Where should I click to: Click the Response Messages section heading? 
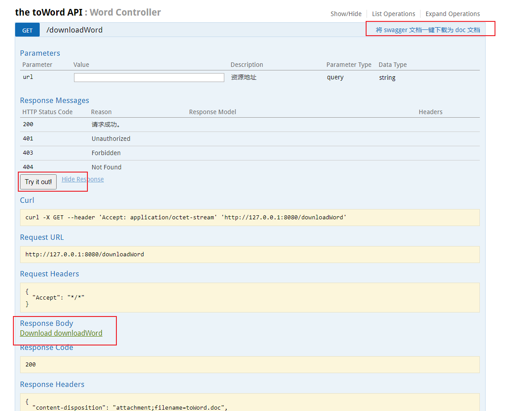[54, 101]
